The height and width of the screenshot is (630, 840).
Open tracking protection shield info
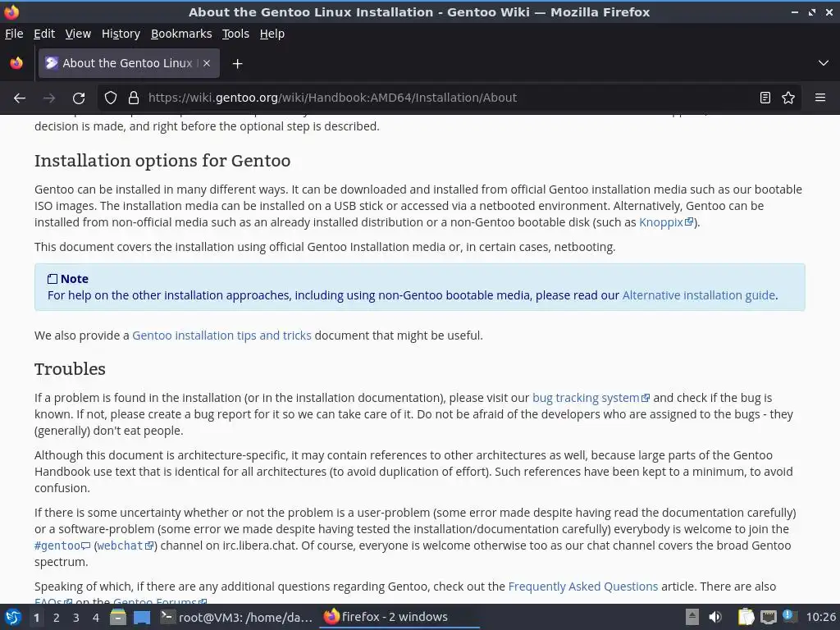tap(111, 98)
